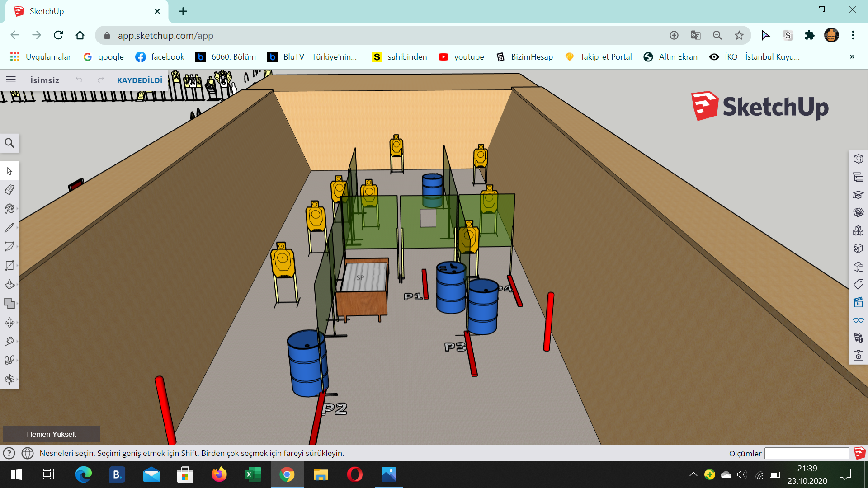The image size is (868, 488).
Task: Expand the Rectangle shapes flyout arrow
Action: (x=17, y=266)
